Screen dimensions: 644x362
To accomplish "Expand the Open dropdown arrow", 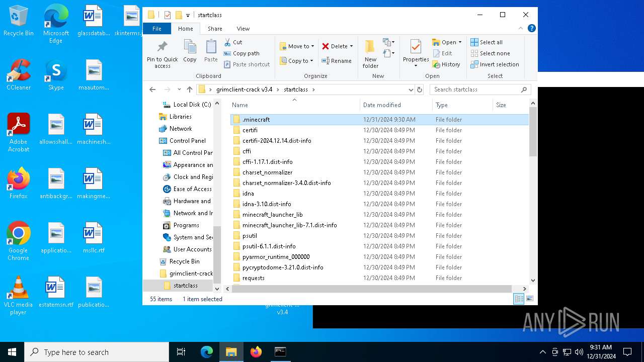I will click(460, 42).
